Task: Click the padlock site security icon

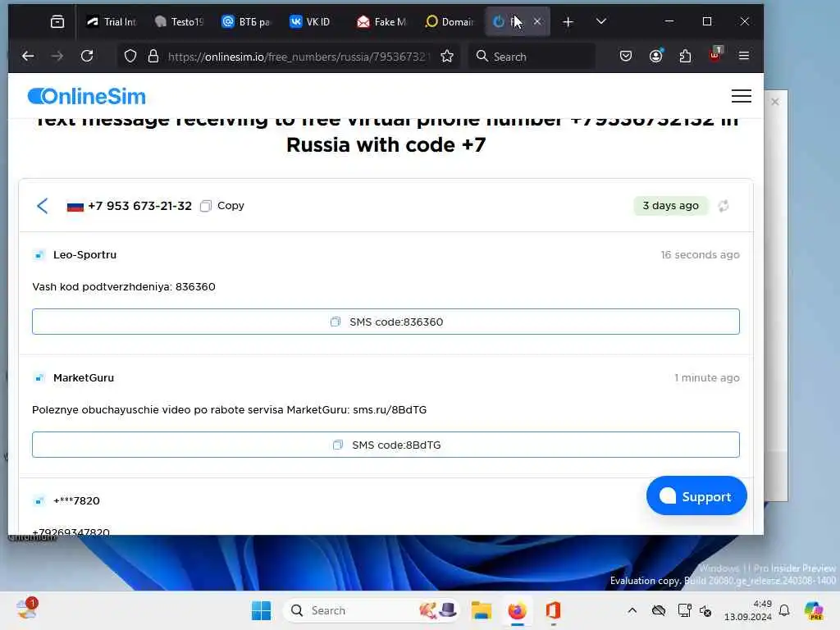Action: pos(153,57)
